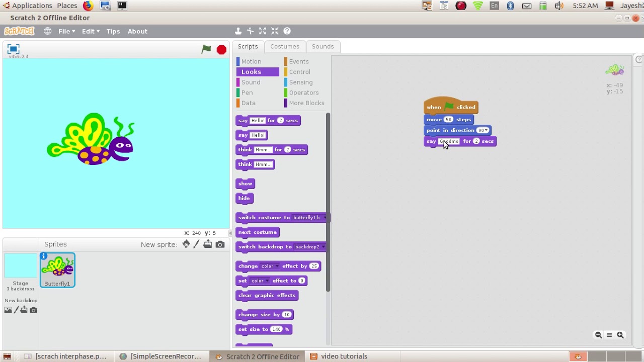Open the File menu
The height and width of the screenshot is (362, 644).
[66, 31]
